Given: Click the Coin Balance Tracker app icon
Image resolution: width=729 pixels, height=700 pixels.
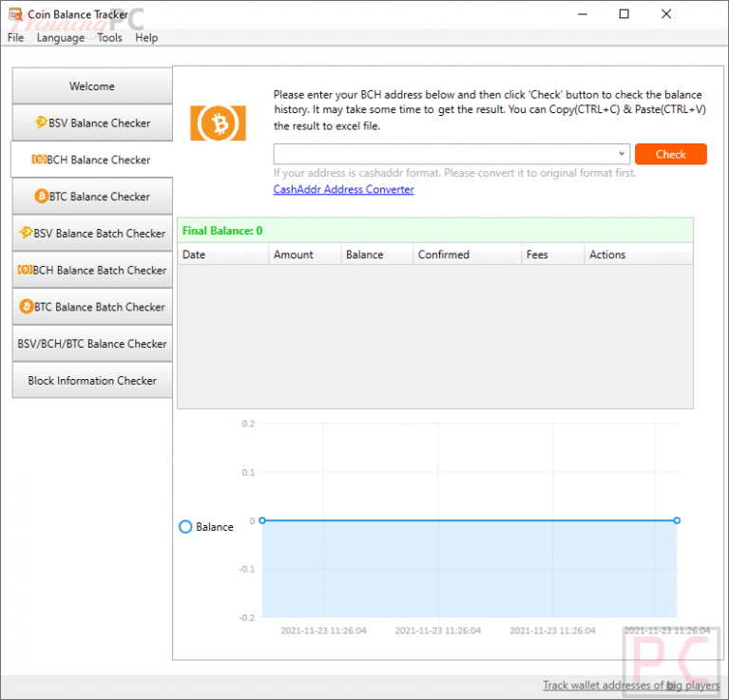Looking at the screenshot, I should tap(16, 14).
